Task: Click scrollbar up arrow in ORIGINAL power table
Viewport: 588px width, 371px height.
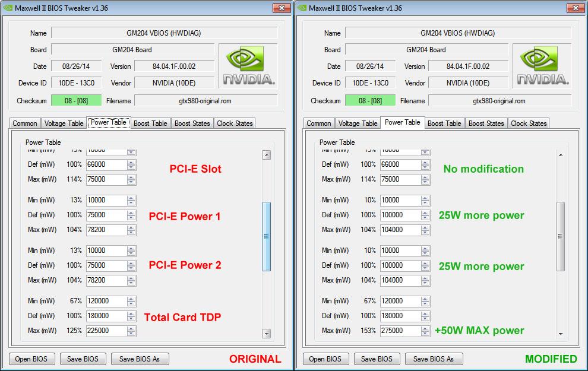Action: click(267, 155)
